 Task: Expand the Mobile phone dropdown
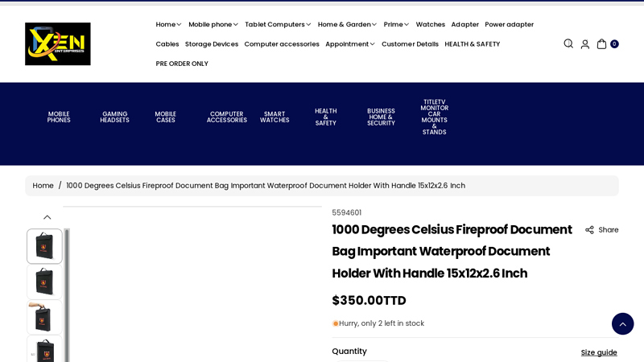point(213,24)
